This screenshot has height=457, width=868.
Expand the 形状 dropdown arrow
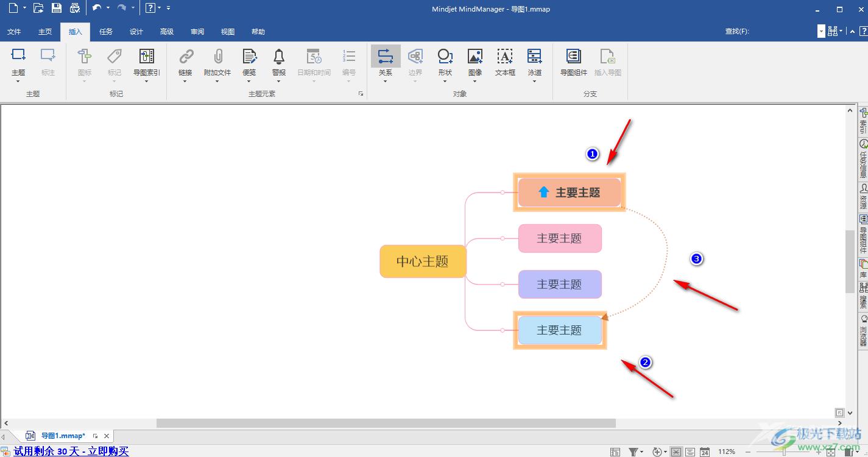tap(445, 81)
